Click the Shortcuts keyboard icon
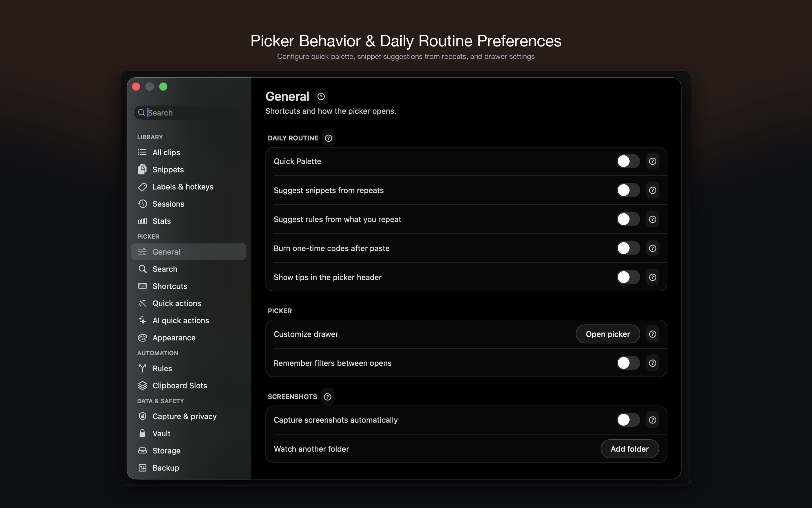Image resolution: width=812 pixels, height=508 pixels. (142, 286)
